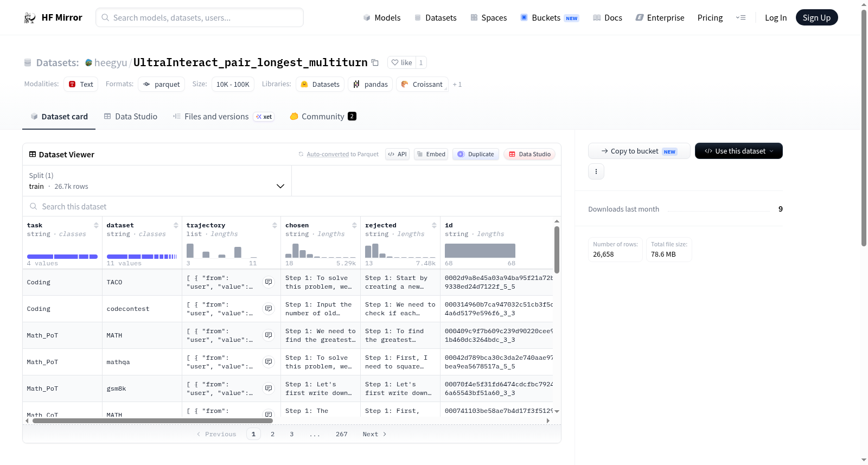Open chat view icon in gsm8k row
This screenshot has height=465, width=868.
click(269, 388)
